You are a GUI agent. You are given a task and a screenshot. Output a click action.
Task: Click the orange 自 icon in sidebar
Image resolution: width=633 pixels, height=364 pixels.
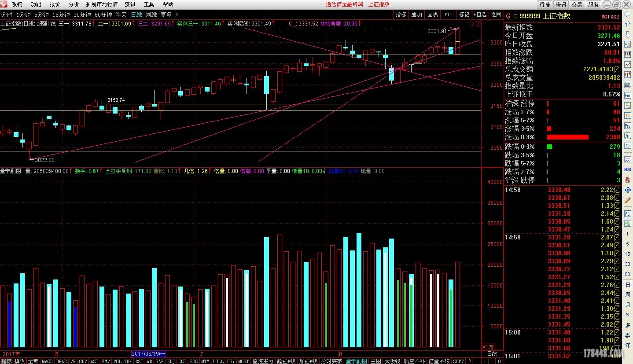[627, 114]
